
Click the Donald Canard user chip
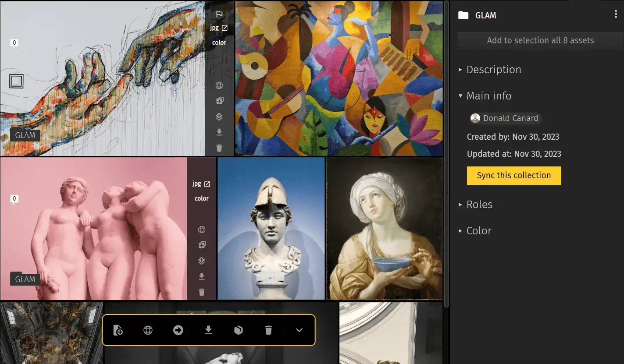pyautogui.click(x=505, y=118)
